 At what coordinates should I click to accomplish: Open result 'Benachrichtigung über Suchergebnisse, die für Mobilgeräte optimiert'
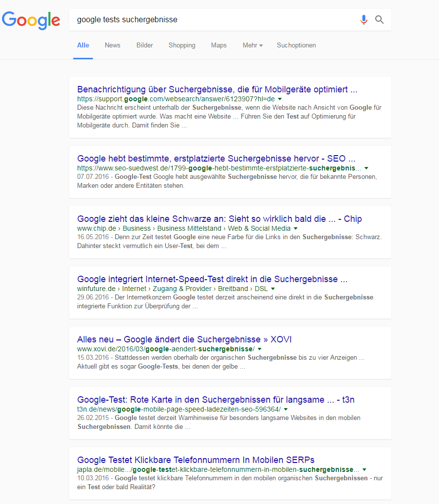(217, 89)
